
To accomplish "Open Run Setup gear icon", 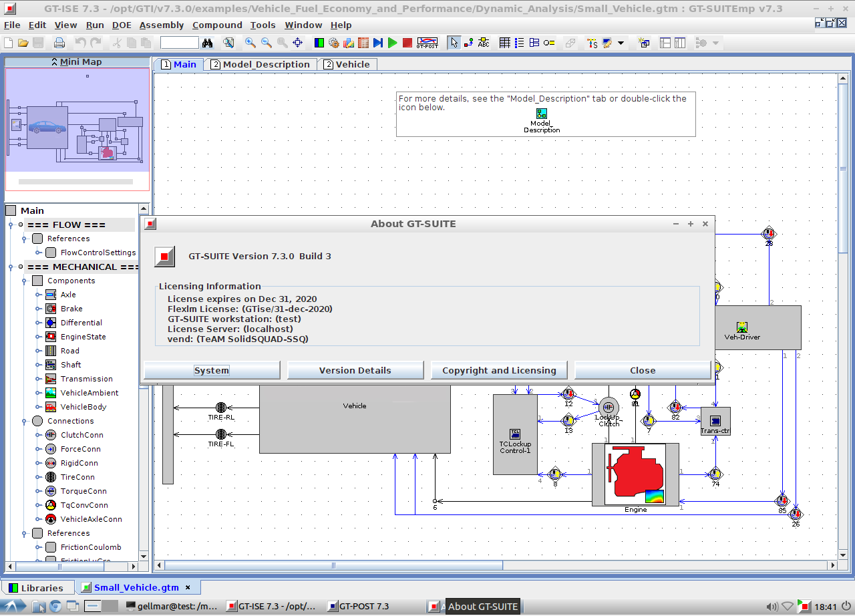I will pos(334,43).
